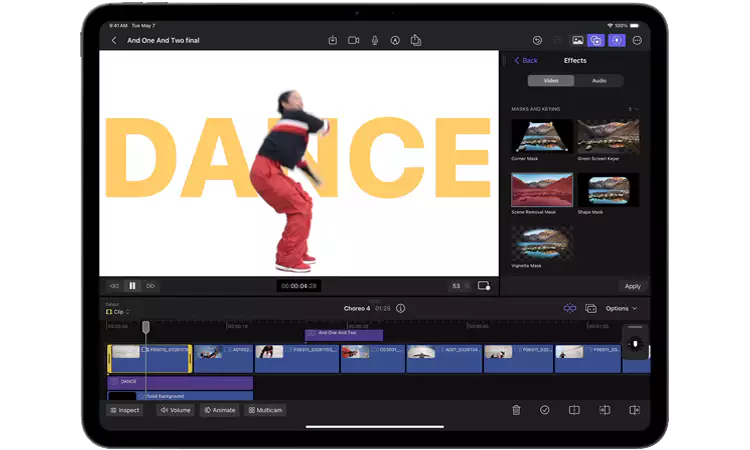Toggle the highlighted inspector icon beside the More button
The width and height of the screenshot is (750, 450).
[x=617, y=41]
